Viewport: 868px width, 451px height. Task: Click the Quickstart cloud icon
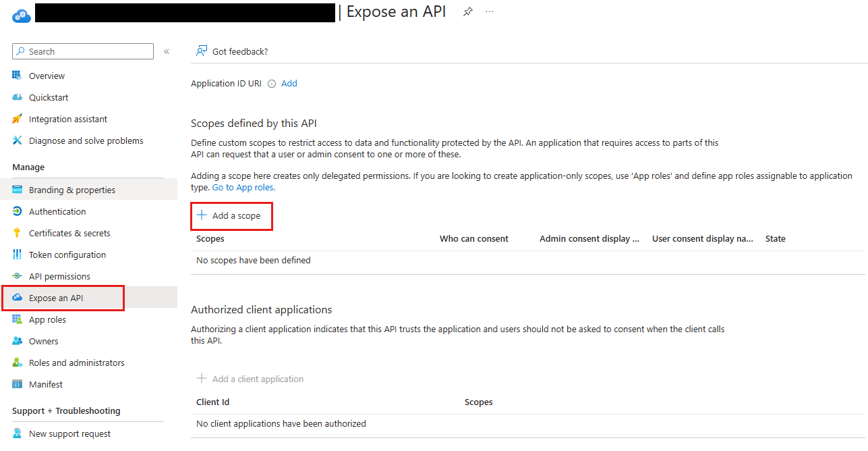pos(18,97)
